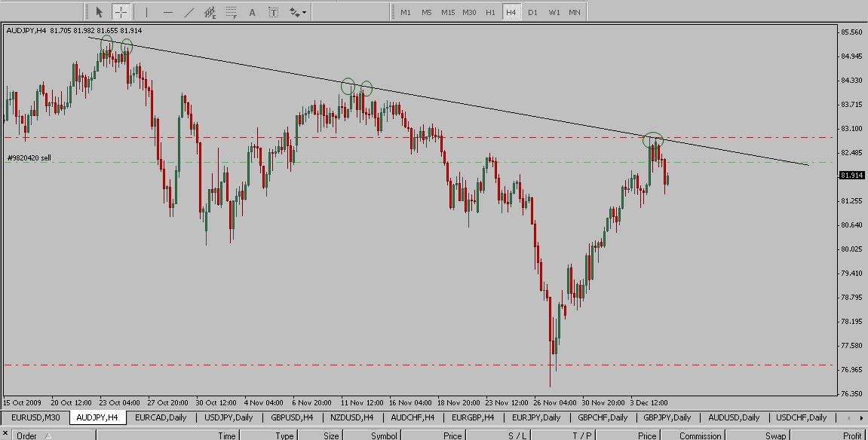Open the arrows objects dropdown
The width and height of the screenshot is (868, 440).
click(x=297, y=12)
